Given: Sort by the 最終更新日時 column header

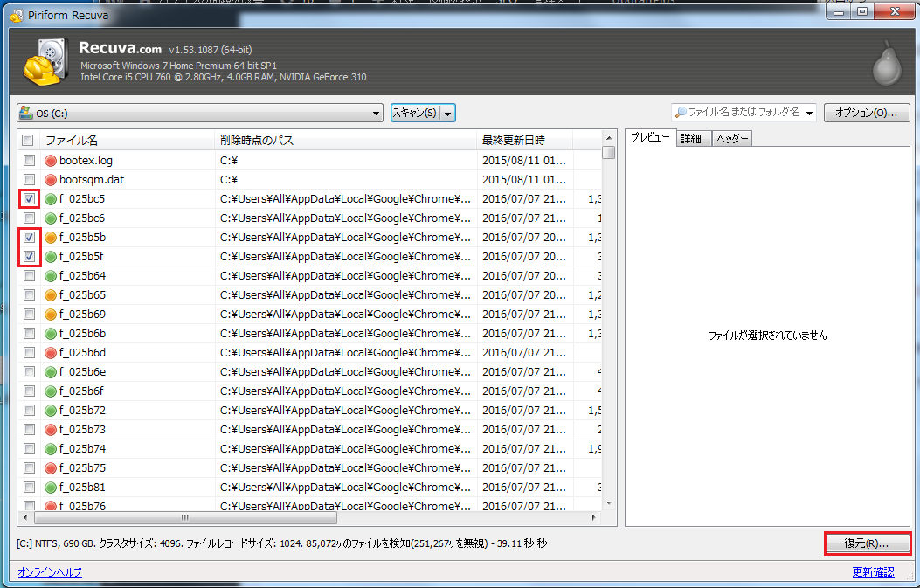Looking at the screenshot, I should click(524, 141).
